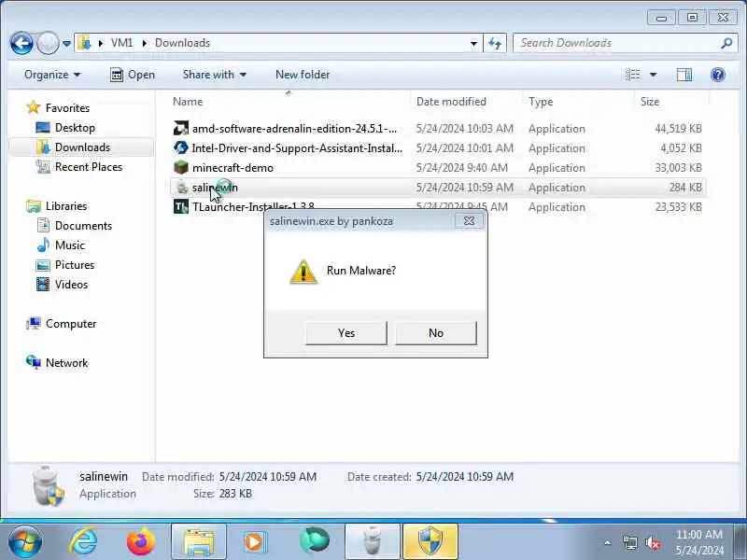Open the Windows Start menu
This screenshot has width=747, height=560.
point(25,541)
